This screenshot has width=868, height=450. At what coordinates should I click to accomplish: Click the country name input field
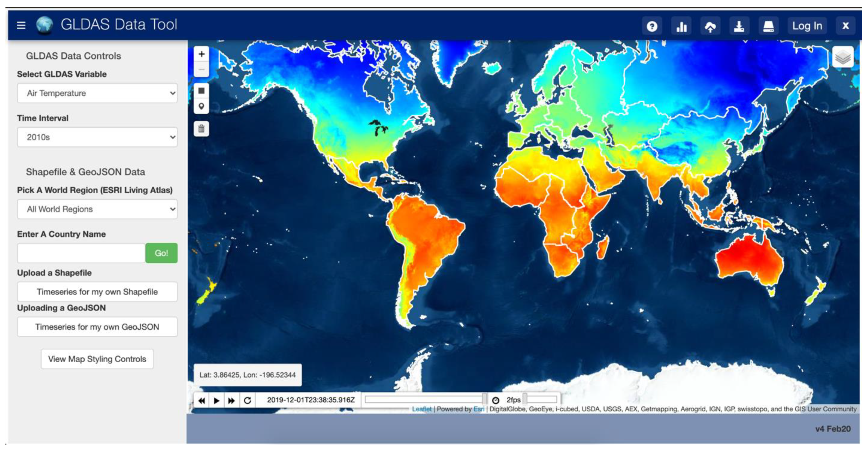click(81, 253)
